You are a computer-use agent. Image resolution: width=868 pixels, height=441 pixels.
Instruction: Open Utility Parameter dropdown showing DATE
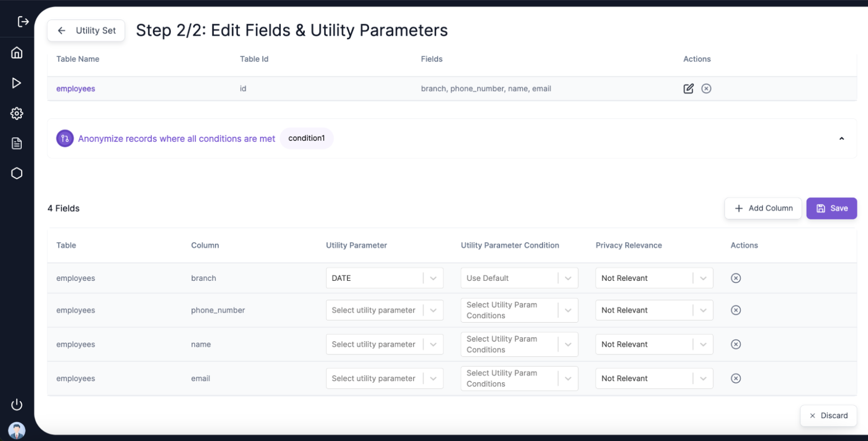click(x=384, y=278)
